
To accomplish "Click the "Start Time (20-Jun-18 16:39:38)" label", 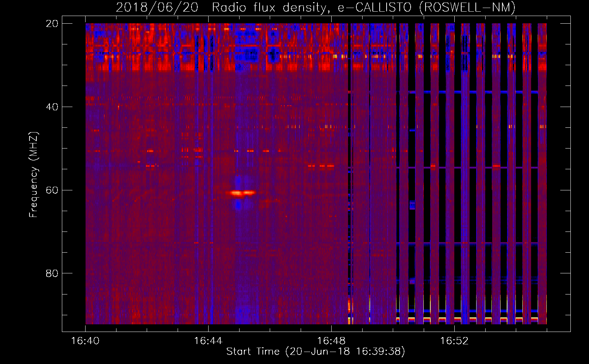I will click(316, 352).
